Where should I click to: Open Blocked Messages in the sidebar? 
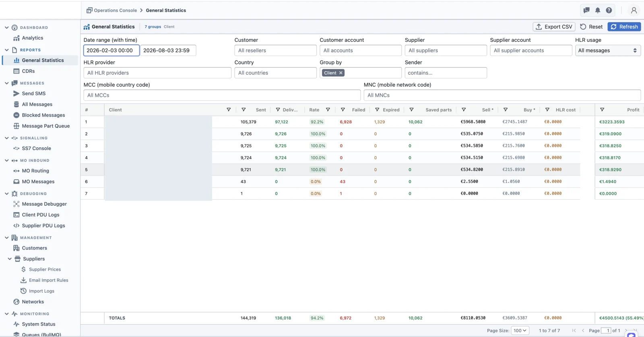(x=43, y=115)
